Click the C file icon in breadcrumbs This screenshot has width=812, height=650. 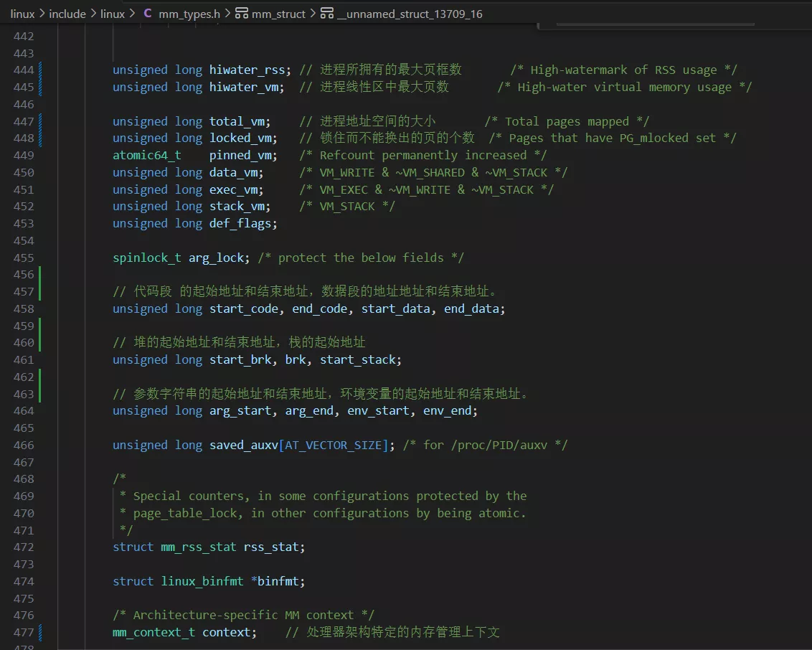(x=148, y=14)
